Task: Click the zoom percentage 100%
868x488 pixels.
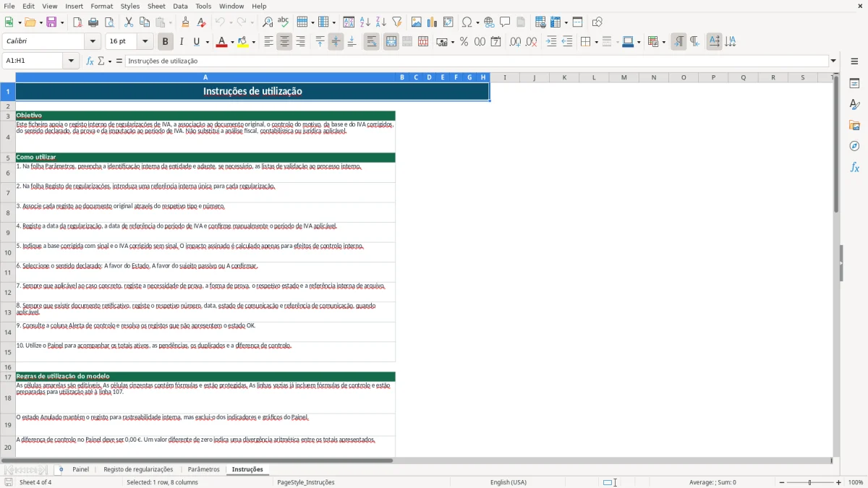Action: point(855,482)
